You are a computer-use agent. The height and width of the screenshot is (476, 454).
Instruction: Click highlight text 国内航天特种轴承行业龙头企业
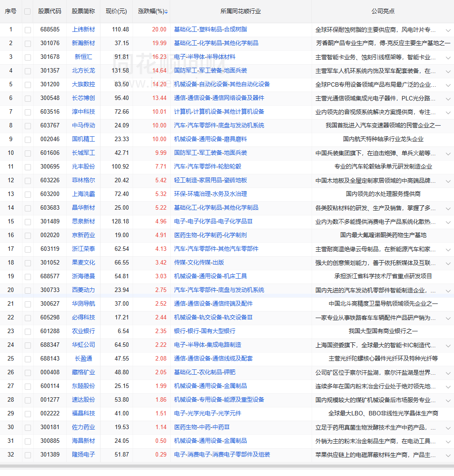[383, 139]
